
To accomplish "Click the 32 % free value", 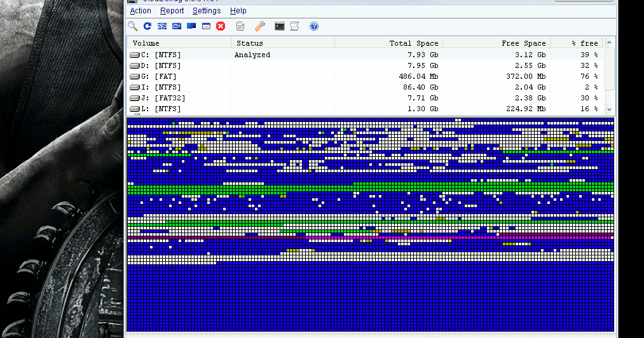I will [589, 65].
